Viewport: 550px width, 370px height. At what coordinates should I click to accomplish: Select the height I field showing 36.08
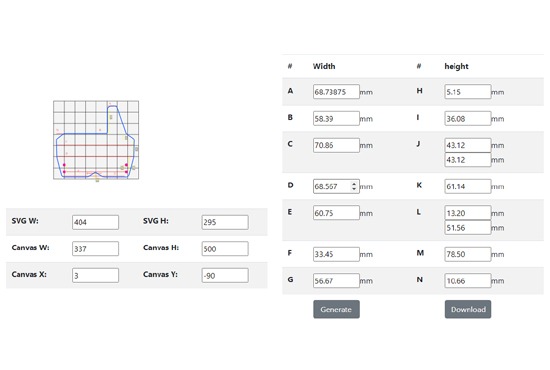pos(468,119)
